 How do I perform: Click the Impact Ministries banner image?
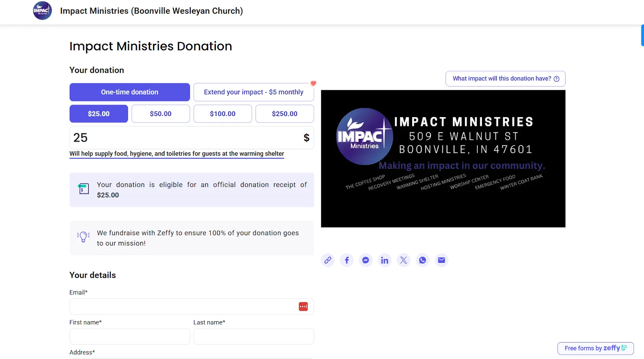tap(443, 159)
